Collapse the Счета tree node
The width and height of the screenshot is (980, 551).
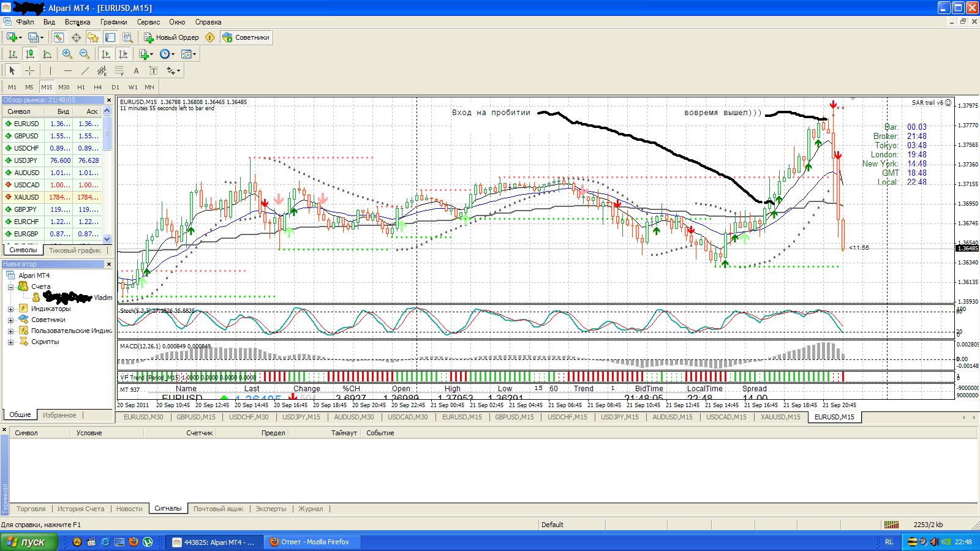(x=10, y=287)
